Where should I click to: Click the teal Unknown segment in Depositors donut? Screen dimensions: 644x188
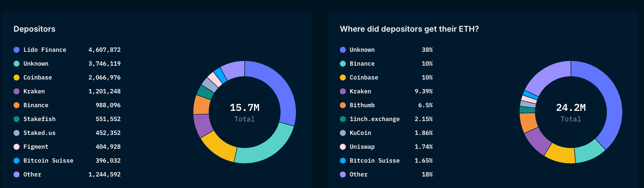tap(264, 148)
